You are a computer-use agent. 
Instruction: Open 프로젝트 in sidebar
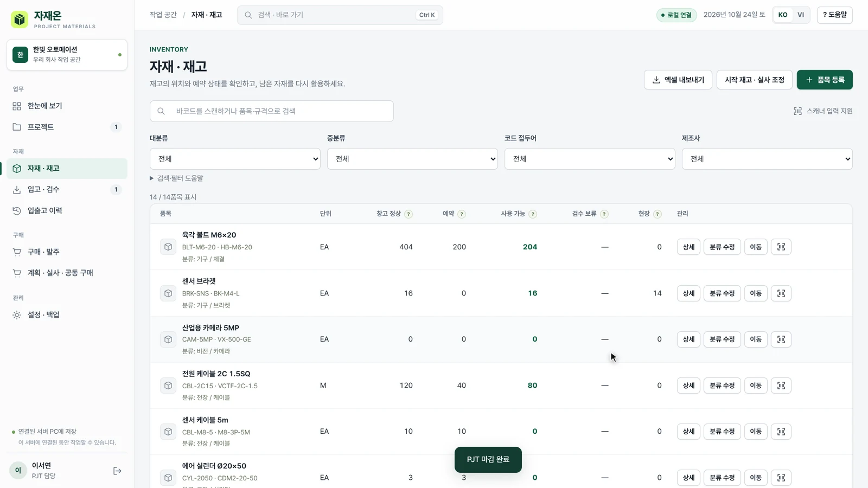(x=67, y=127)
